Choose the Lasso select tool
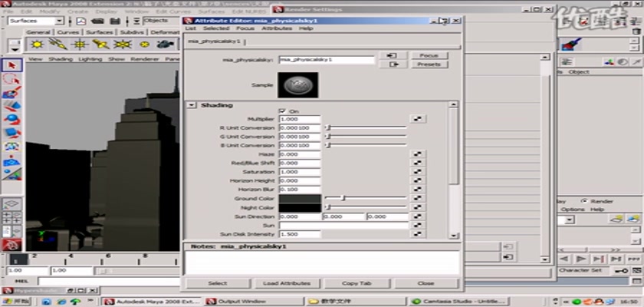This screenshot has height=307, width=644. (11, 80)
